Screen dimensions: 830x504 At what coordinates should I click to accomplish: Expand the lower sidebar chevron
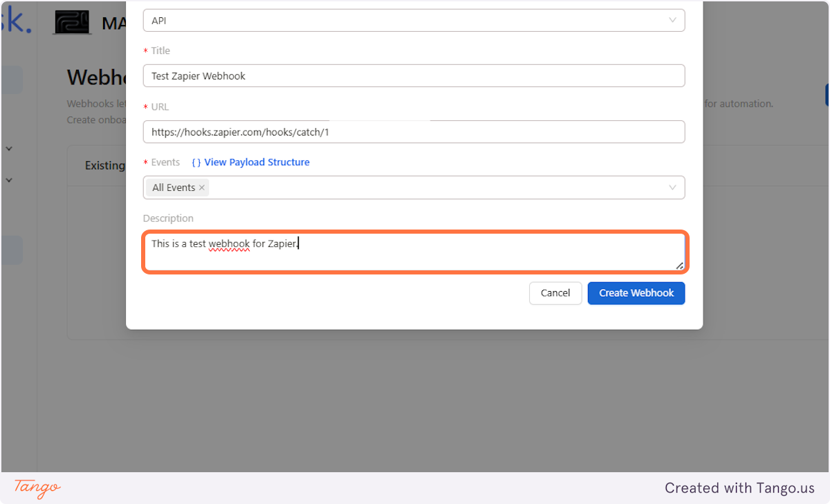(9, 180)
